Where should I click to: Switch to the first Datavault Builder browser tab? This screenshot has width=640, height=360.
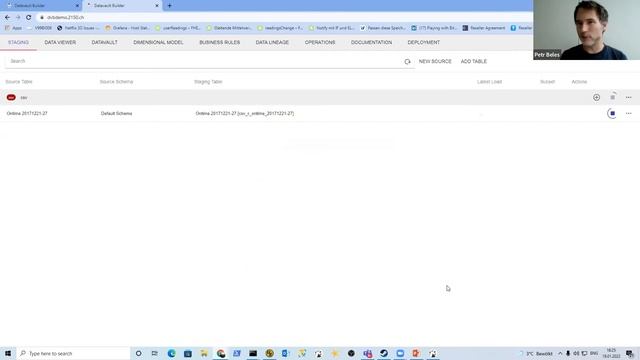[x=41, y=6]
